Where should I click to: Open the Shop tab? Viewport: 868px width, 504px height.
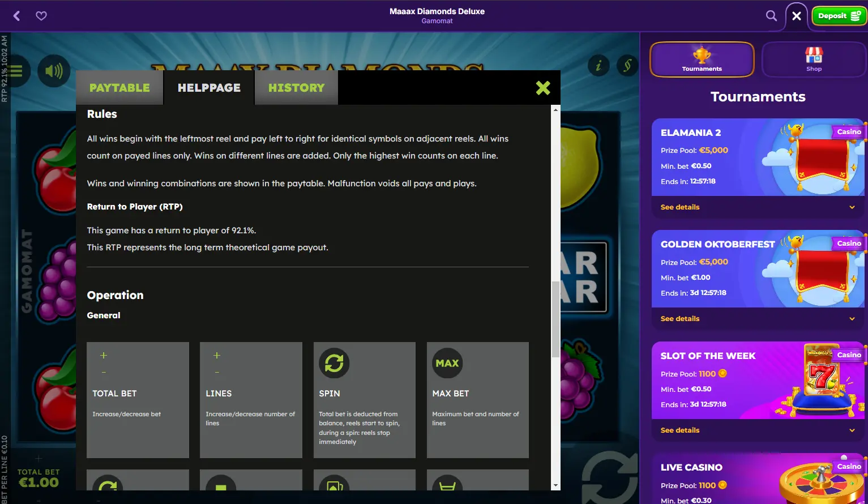(814, 59)
